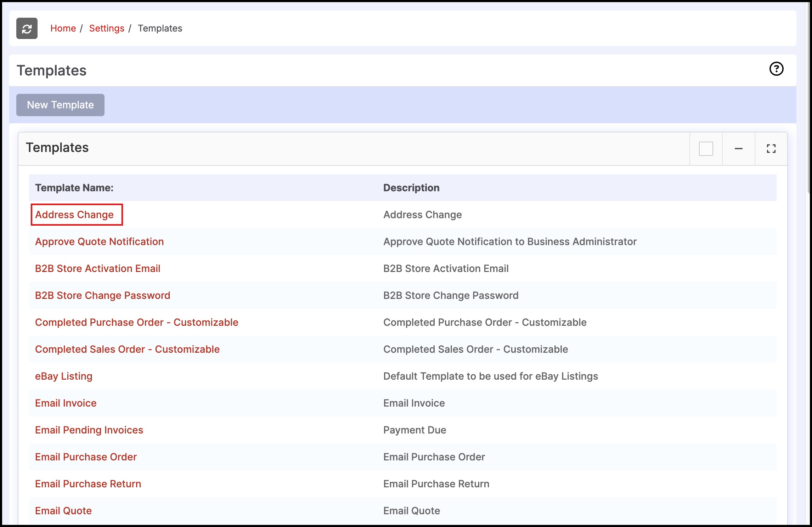Image resolution: width=812 pixels, height=527 pixels.
Task: Open the Address Change template
Action: pyautogui.click(x=74, y=215)
